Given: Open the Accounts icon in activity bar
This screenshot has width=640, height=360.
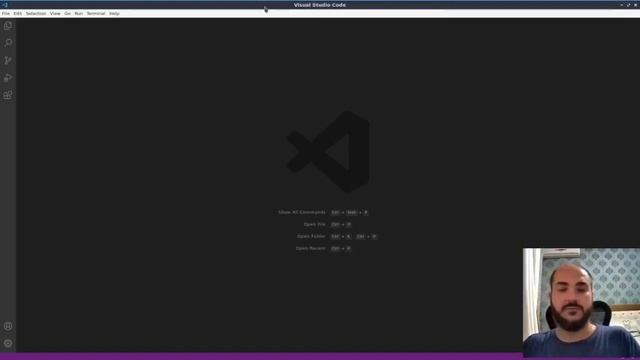Looking at the screenshot, I should tap(8, 326).
